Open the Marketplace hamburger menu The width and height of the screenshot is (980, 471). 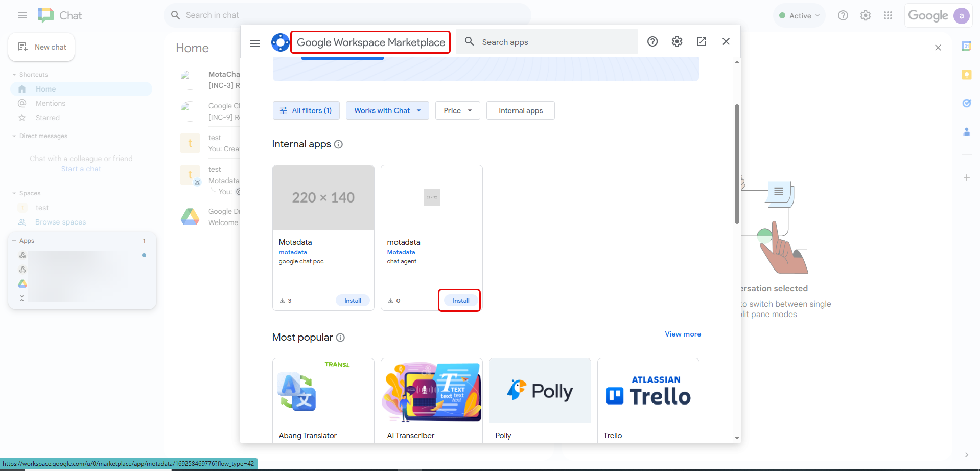click(x=254, y=43)
